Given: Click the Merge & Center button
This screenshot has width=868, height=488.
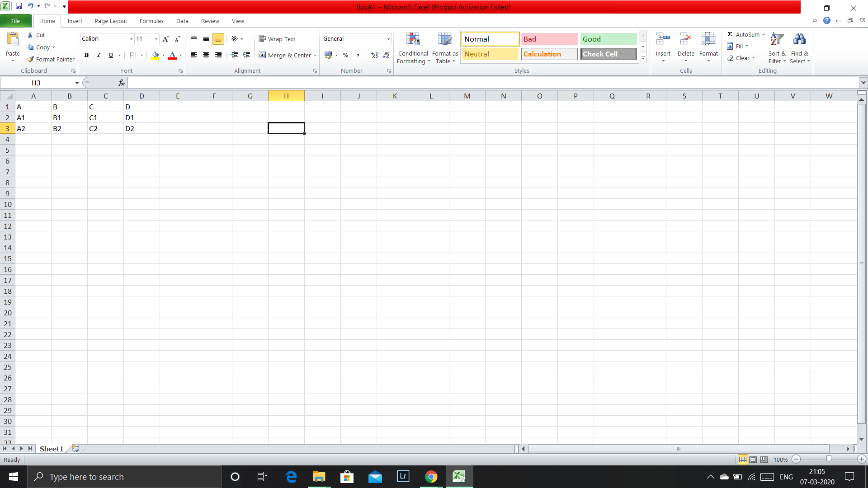Looking at the screenshot, I should (x=285, y=55).
